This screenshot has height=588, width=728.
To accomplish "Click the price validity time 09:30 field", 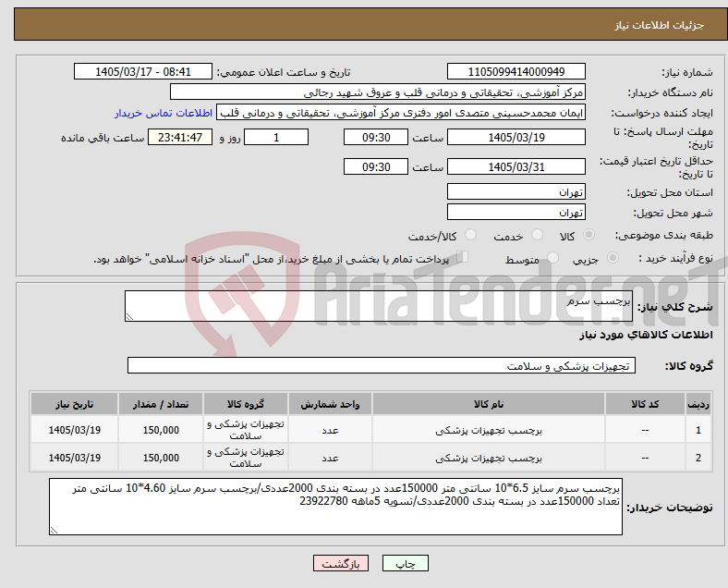I will (376, 166).
